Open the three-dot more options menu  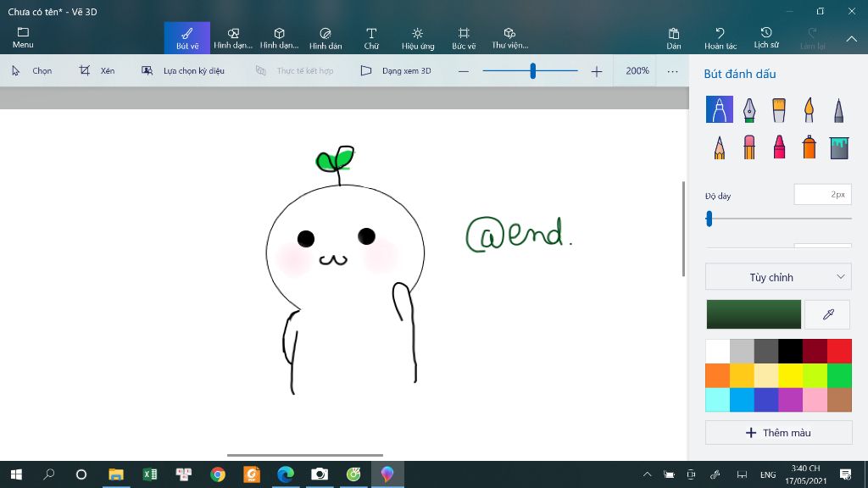pyautogui.click(x=672, y=71)
